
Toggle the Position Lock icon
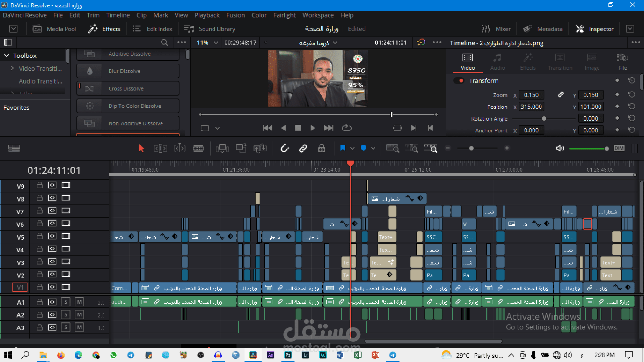[322, 148]
